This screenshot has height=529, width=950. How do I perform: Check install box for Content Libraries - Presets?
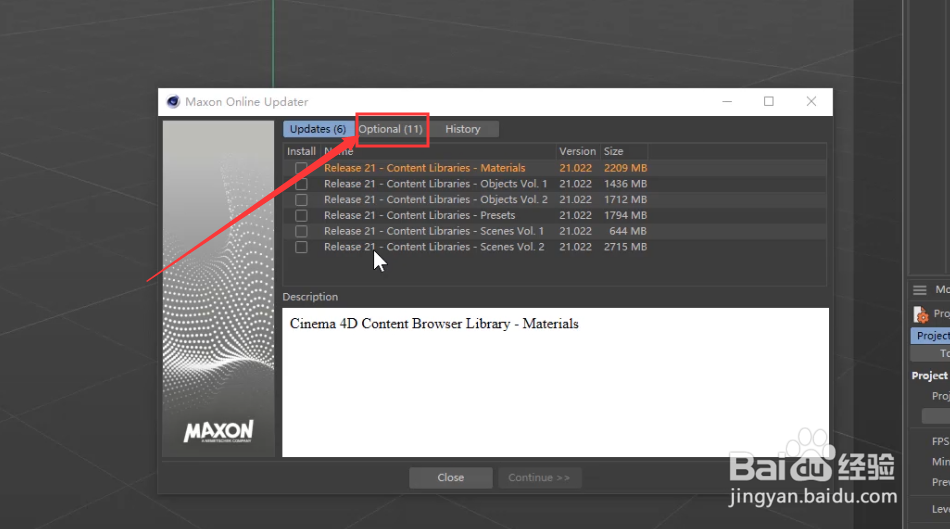301,215
